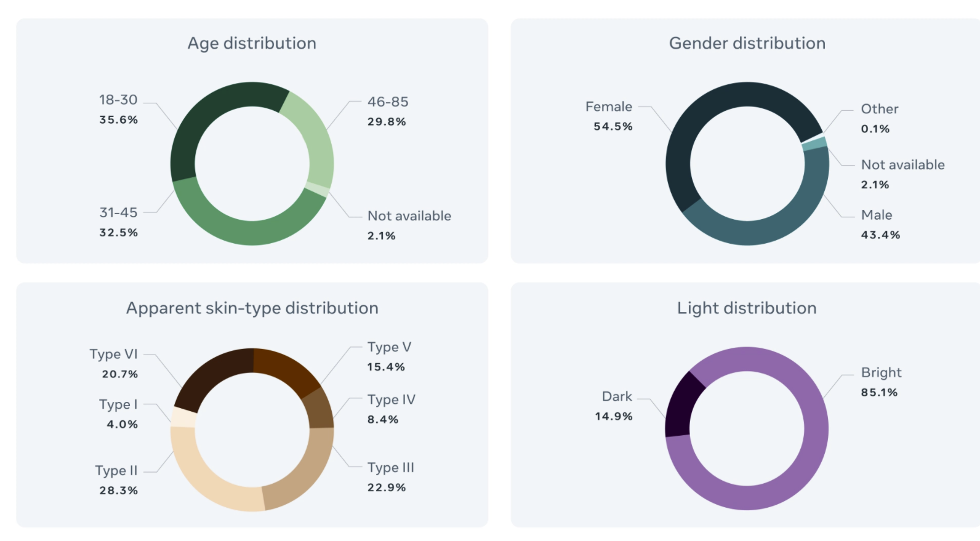
Task: Select the Apparent skin-type distribution title
Action: coord(252,308)
